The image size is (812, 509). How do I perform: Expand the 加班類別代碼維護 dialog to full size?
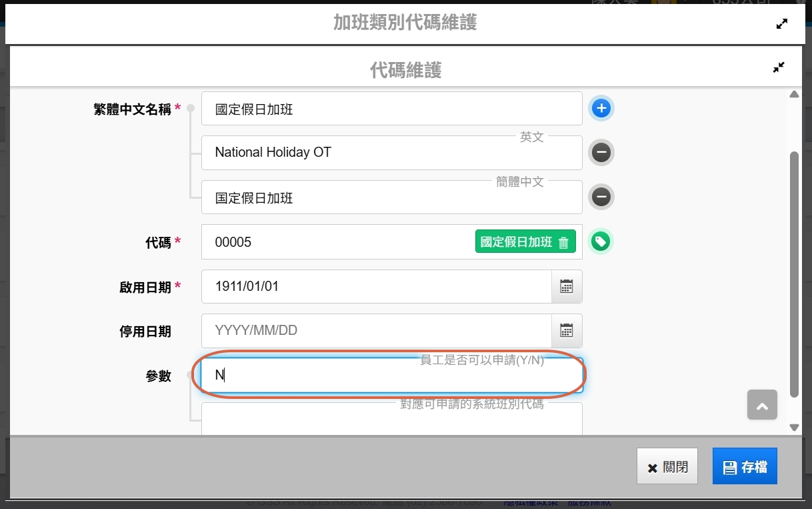click(x=782, y=24)
